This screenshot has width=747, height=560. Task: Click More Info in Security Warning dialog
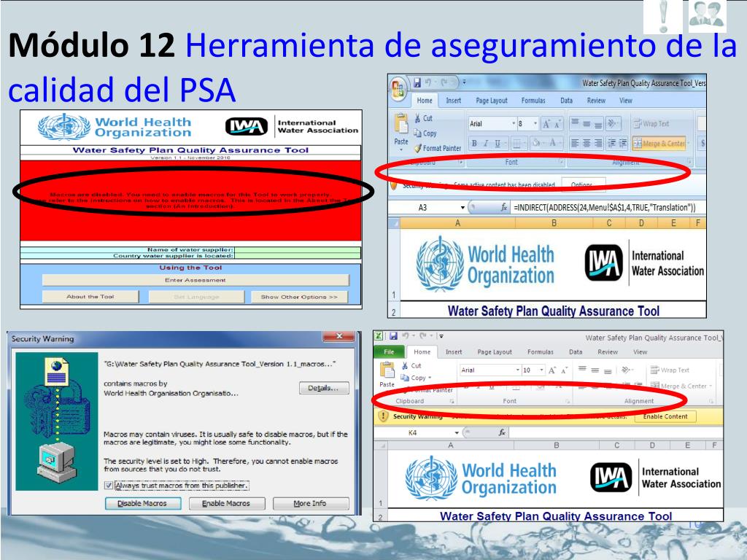click(310, 503)
